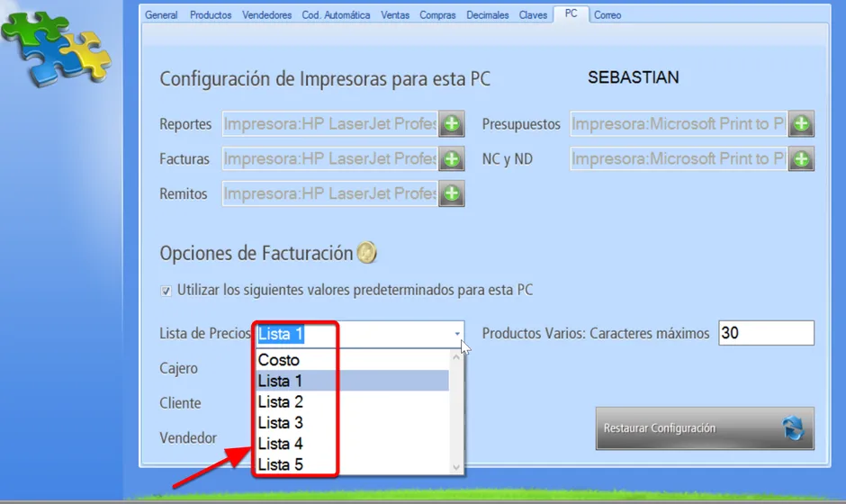Screen dimensions: 846x504
Task: Pick Lista 5 from the price list
Action: 353,464
